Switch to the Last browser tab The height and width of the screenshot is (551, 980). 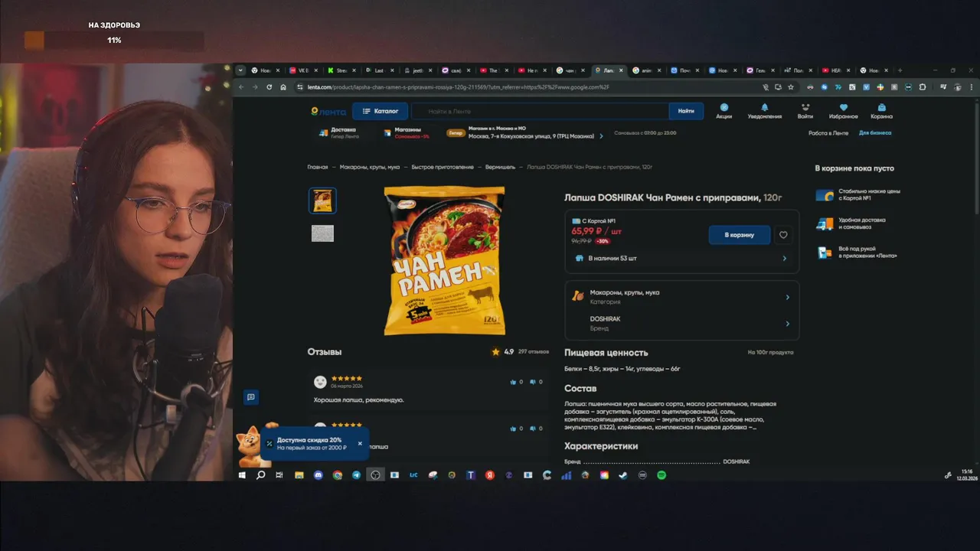(380, 70)
